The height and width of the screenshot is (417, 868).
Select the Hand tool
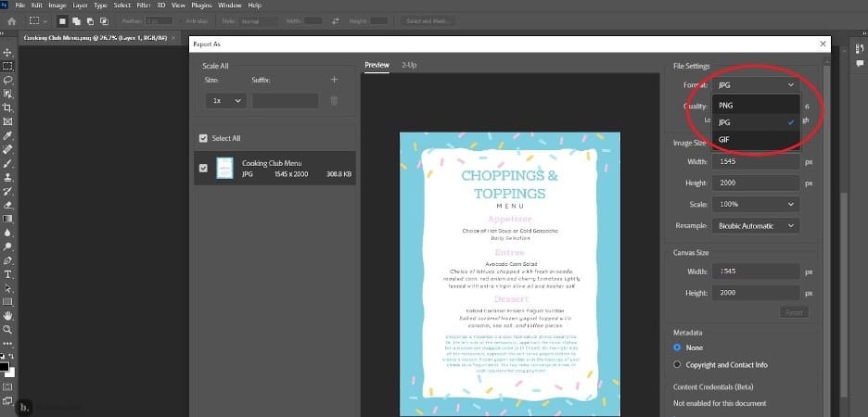point(7,315)
